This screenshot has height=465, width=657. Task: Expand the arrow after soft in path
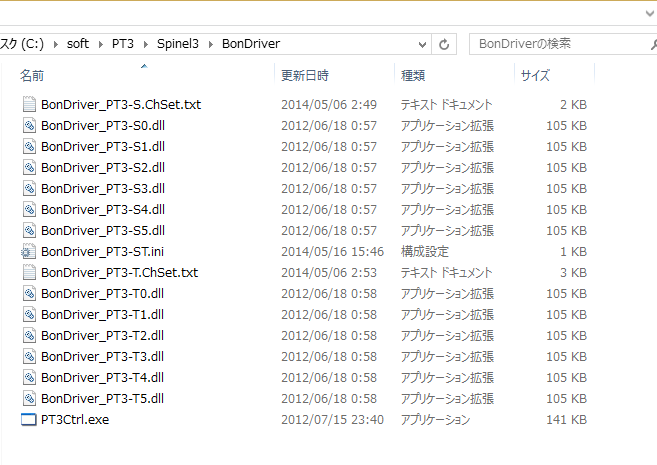pyautogui.click(x=101, y=44)
